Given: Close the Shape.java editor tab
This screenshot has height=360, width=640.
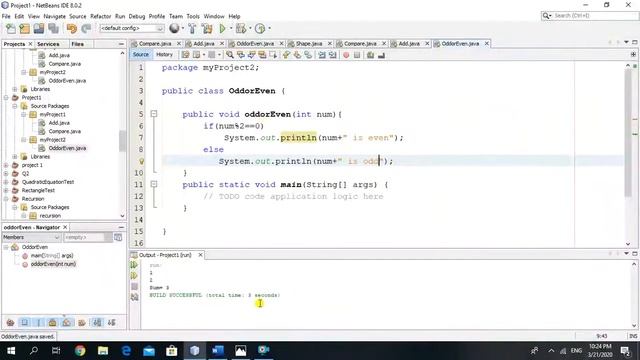Looking at the screenshot, I should 329,43.
